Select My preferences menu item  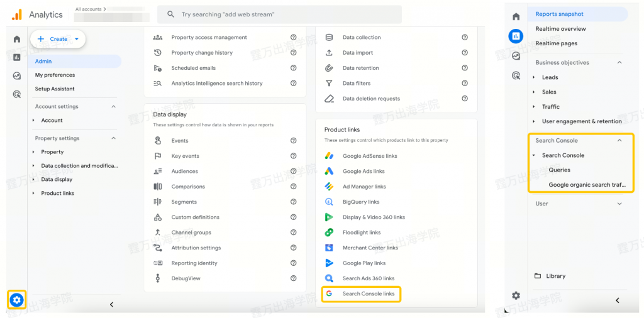click(x=55, y=75)
